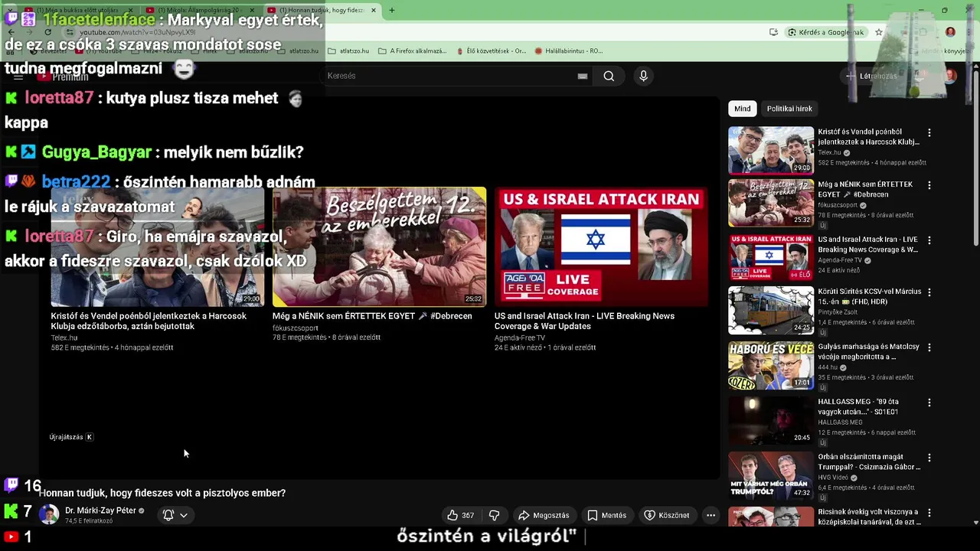
Task: Play end-screen Beszélgettem az emberekkel 12. thumbnail
Action: (x=379, y=246)
